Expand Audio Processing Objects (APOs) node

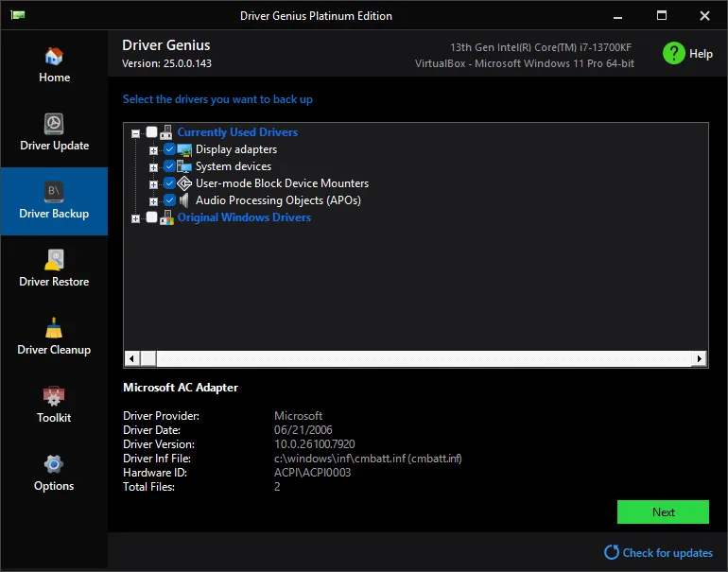(x=153, y=201)
